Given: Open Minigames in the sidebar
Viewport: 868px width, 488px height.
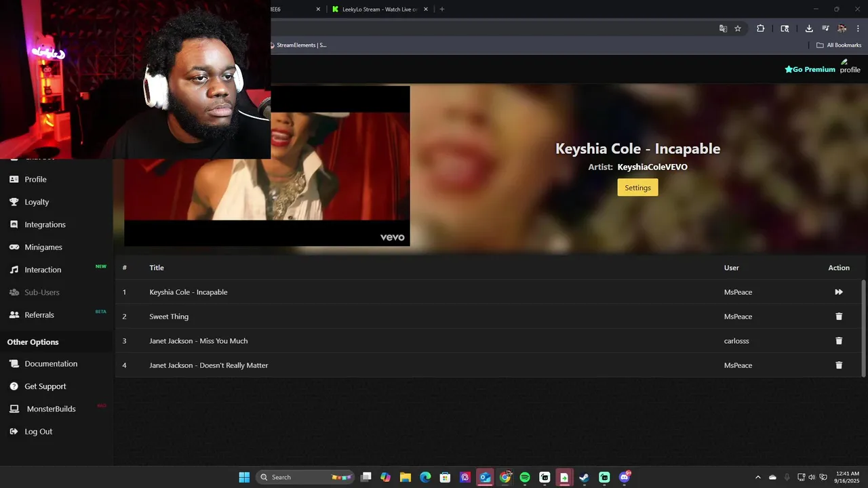Looking at the screenshot, I should [x=43, y=247].
